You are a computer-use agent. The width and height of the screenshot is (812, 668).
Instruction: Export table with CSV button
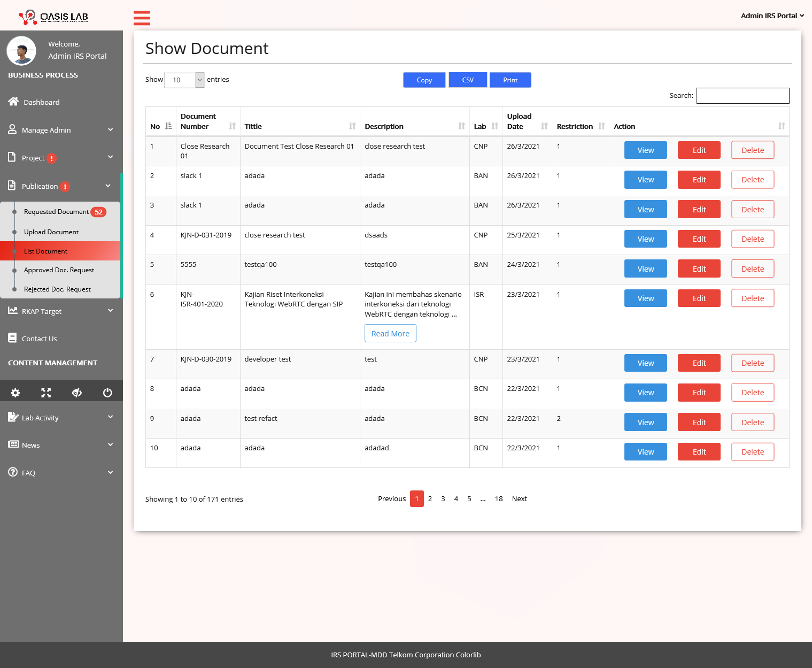[x=468, y=80]
